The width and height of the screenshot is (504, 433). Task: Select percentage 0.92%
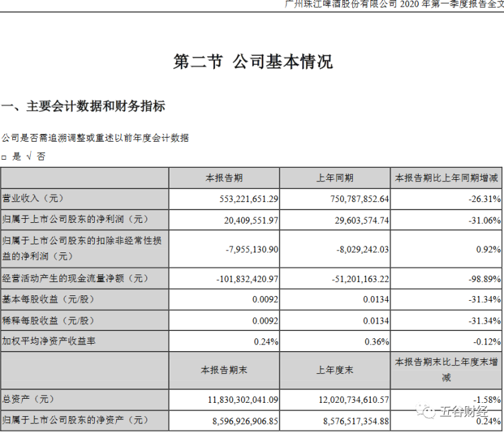point(489,249)
